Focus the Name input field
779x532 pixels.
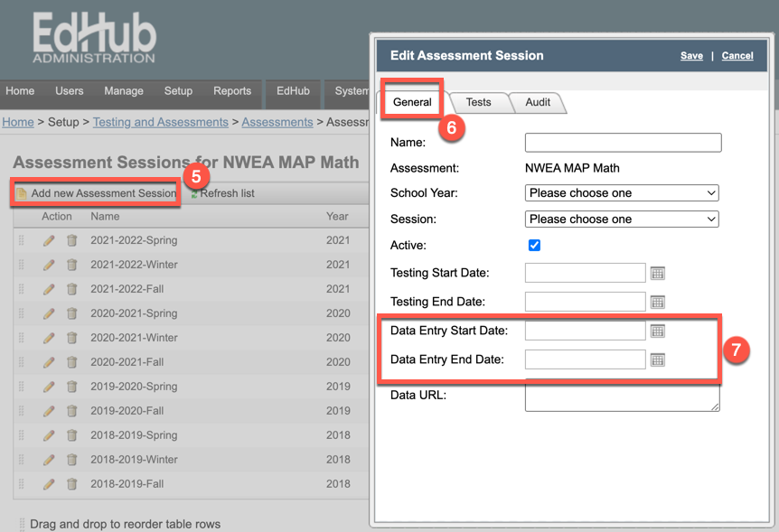[623, 143]
